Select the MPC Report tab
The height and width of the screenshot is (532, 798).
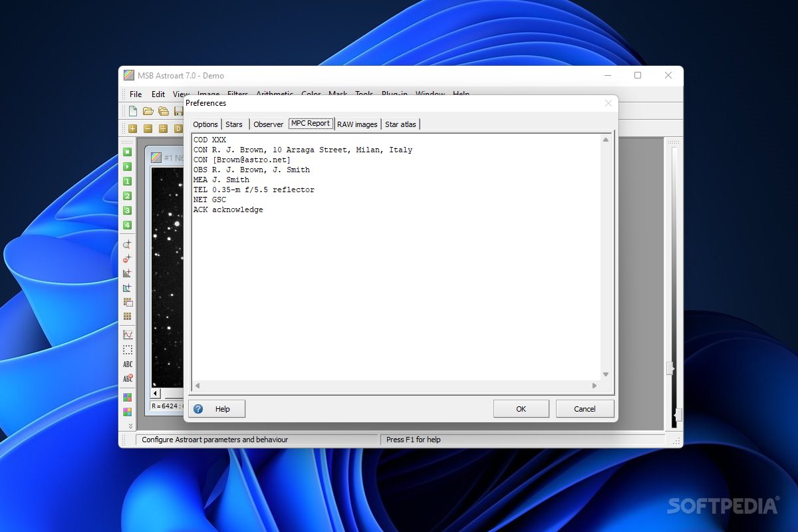point(311,124)
